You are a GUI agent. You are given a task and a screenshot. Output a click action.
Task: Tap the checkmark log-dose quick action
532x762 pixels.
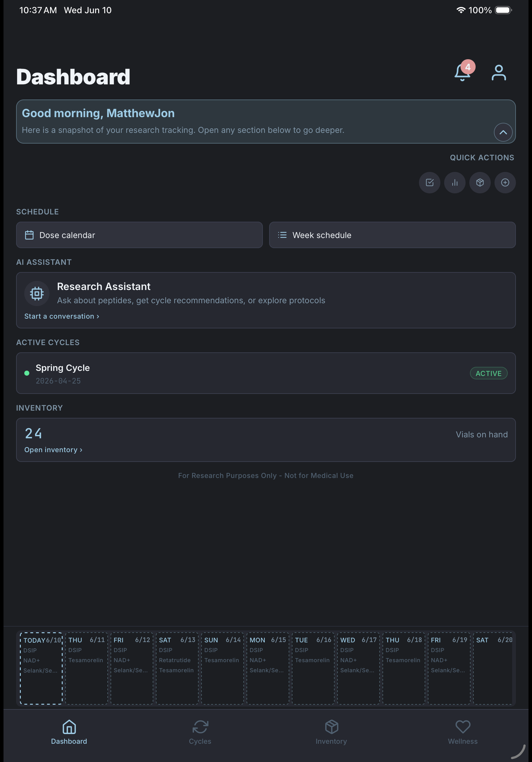click(430, 183)
